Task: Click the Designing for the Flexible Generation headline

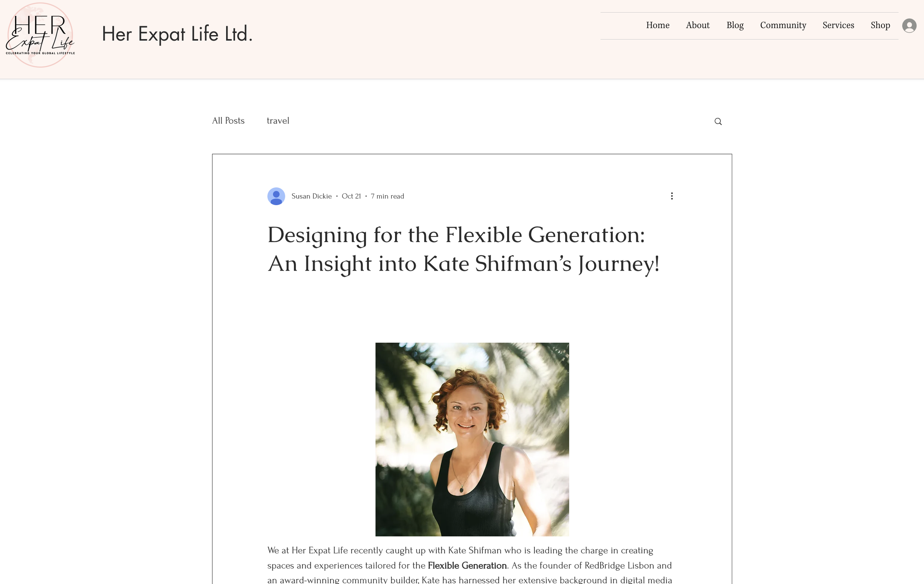Action: tap(463, 249)
